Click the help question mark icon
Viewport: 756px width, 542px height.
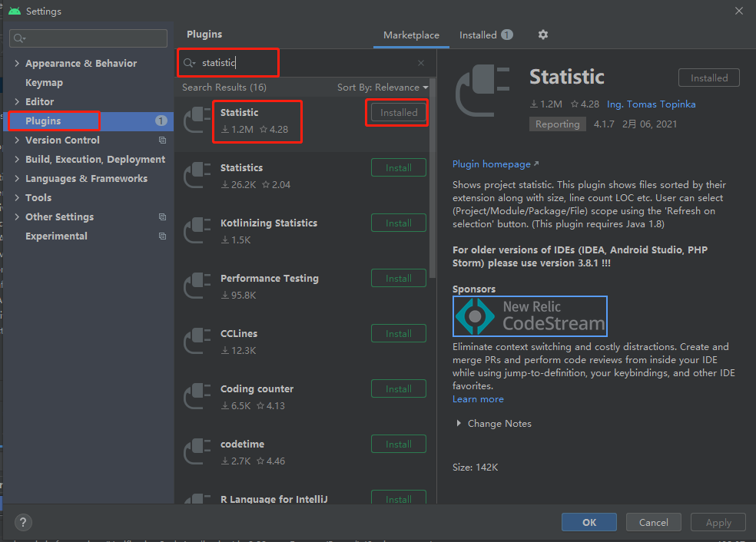pyautogui.click(x=22, y=522)
